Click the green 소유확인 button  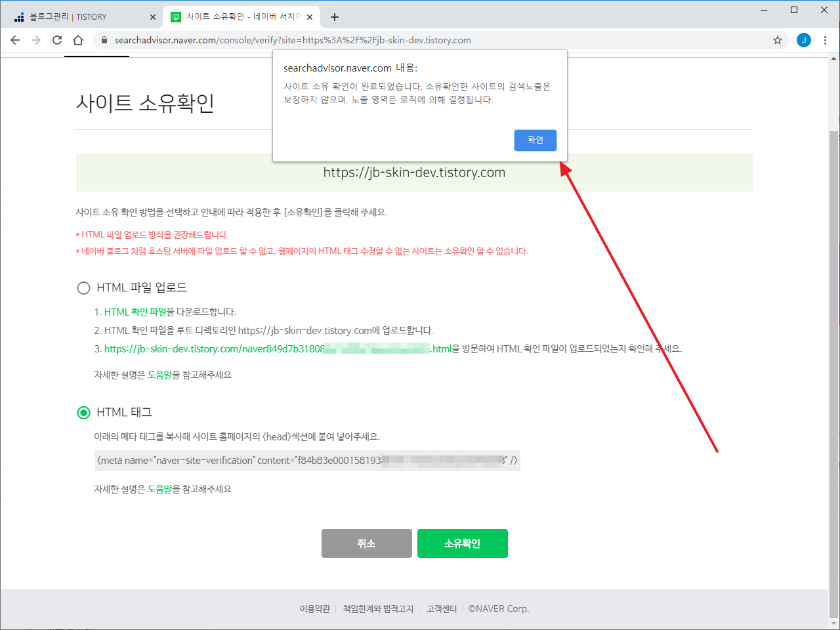[462, 543]
